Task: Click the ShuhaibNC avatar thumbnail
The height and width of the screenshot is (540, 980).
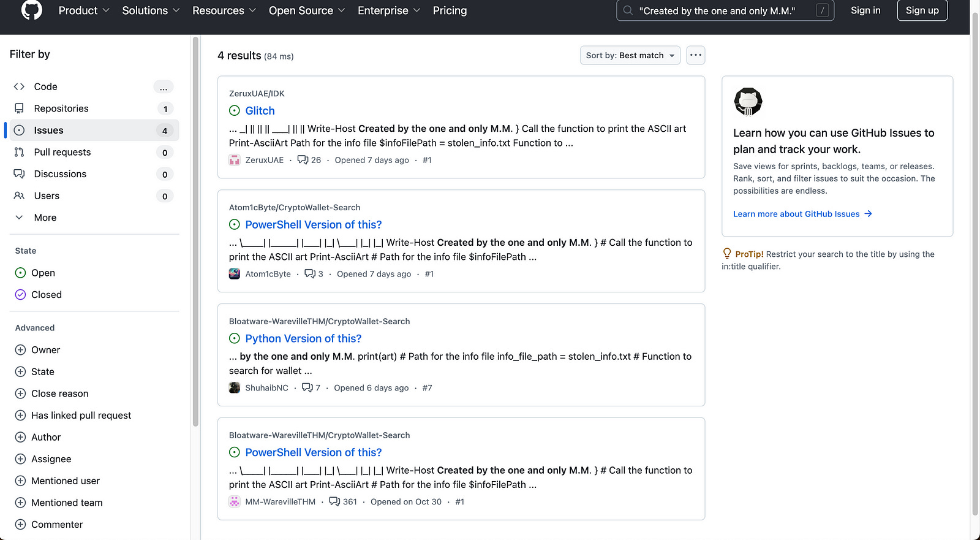Action: [x=235, y=388]
